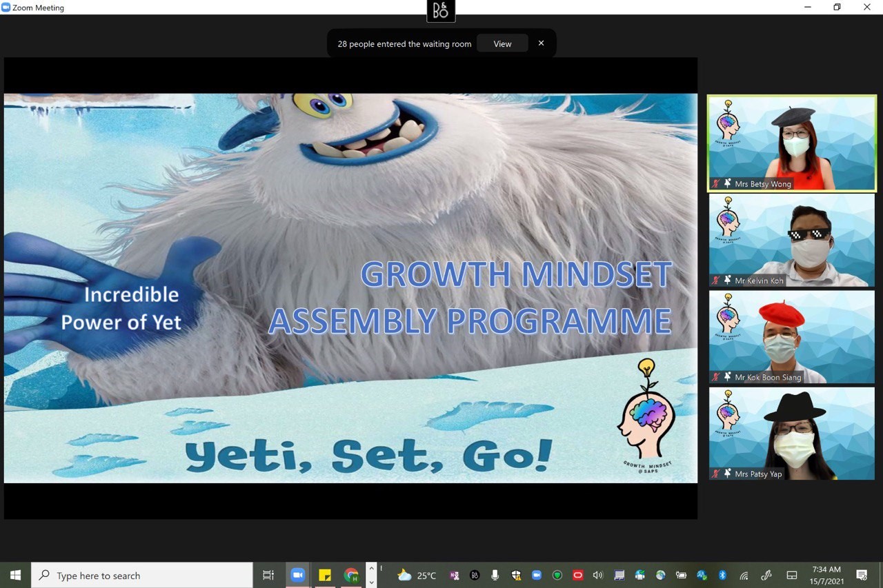Open the volume control in tray
The image size is (883, 588).
tap(598, 575)
